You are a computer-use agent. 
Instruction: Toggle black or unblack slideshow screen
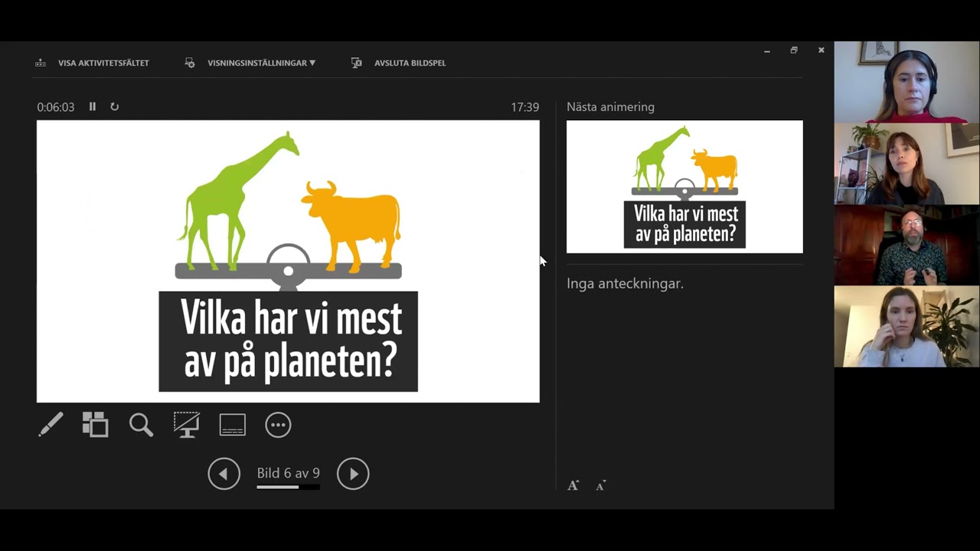click(x=186, y=425)
